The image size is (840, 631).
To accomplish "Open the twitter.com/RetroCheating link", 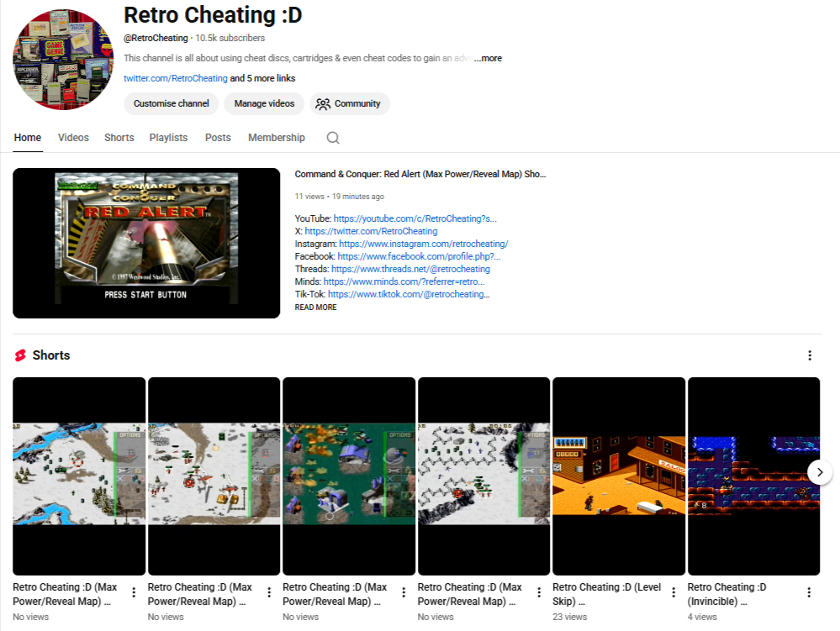I will 173,77.
